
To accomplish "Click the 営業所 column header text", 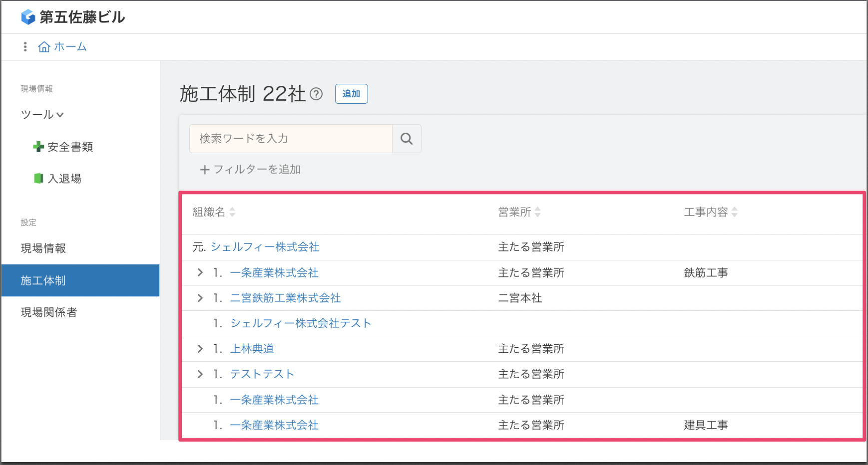I will pyautogui.click(x=514, y=212).
